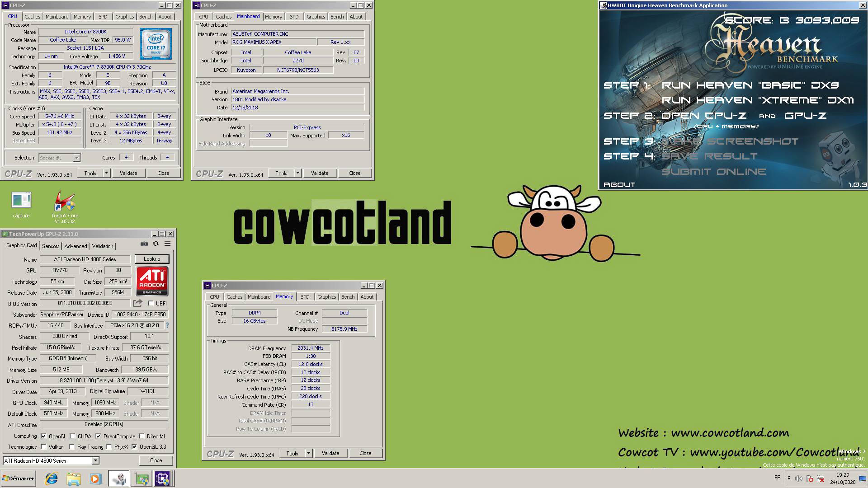Click the Core Speed 5476.46 MHz value
868x488 pixels.
coord(60,116)
